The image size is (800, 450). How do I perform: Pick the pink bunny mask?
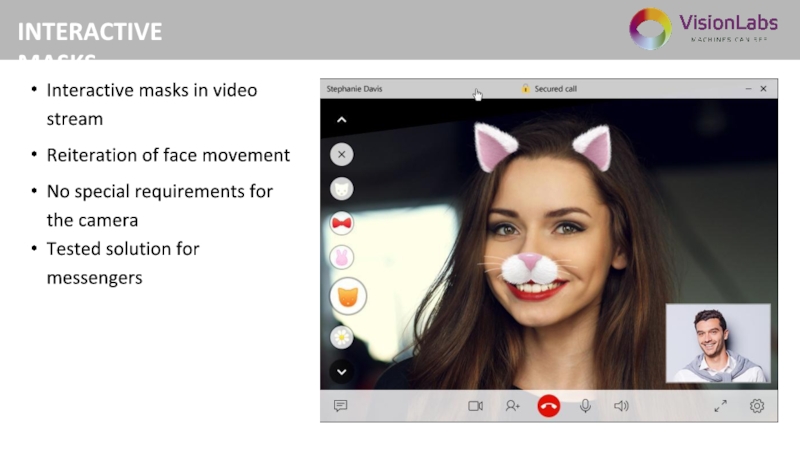pyautogui.click(x=341, y=258)
